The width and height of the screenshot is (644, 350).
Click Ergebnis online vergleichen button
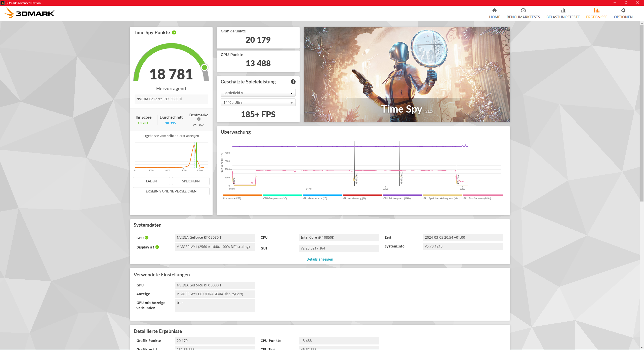coord(171,191)
